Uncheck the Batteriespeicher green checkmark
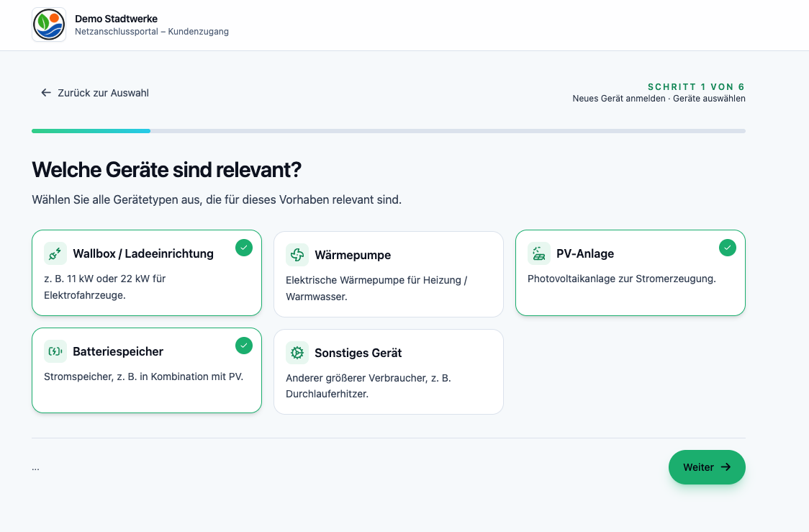This screenshot has height=532, width=809. (244, 346)
